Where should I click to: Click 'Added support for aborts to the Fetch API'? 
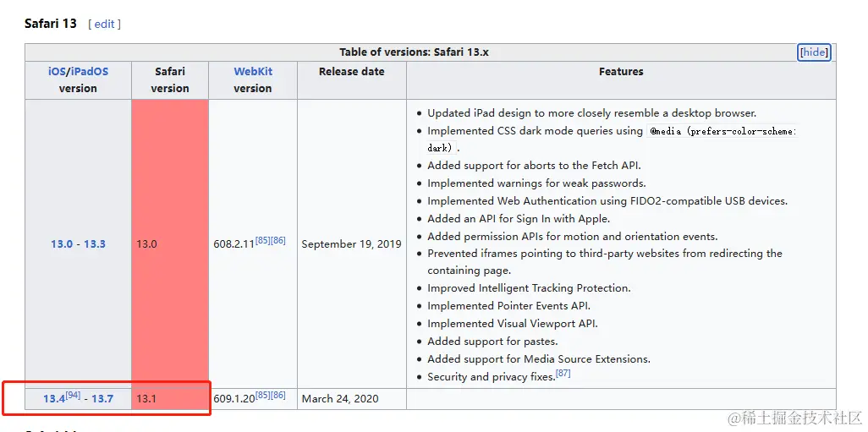[534, 166]
